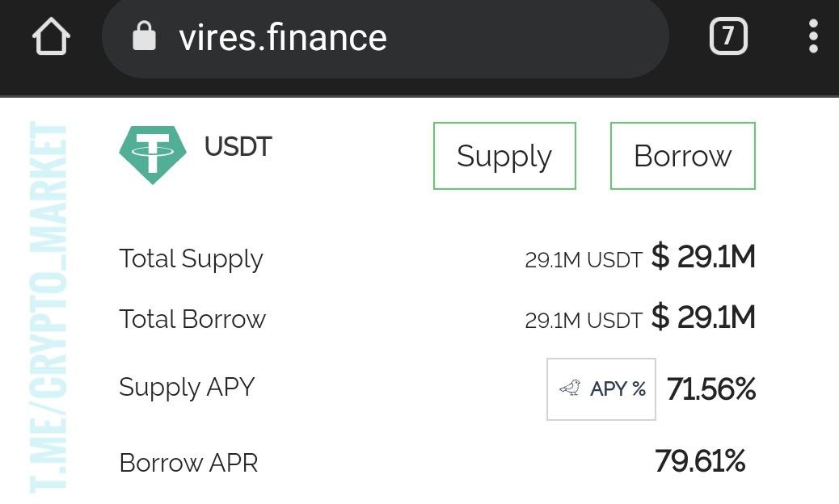839x504 pixels.
Task: Click the APY % text in badge
Action: click(x=618, y=389)
